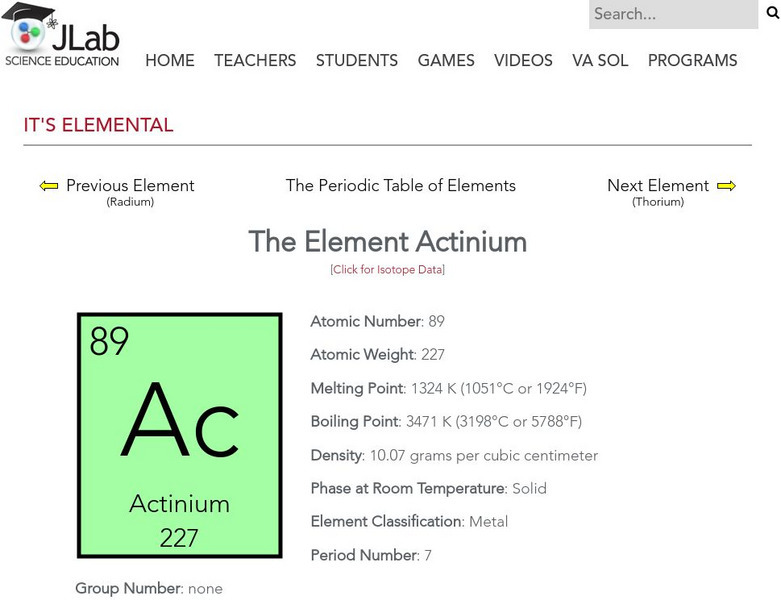Viewport: 781px width, 600px height.
Task: Click the green Actinium element tile
Action: (x=180, y=436)
